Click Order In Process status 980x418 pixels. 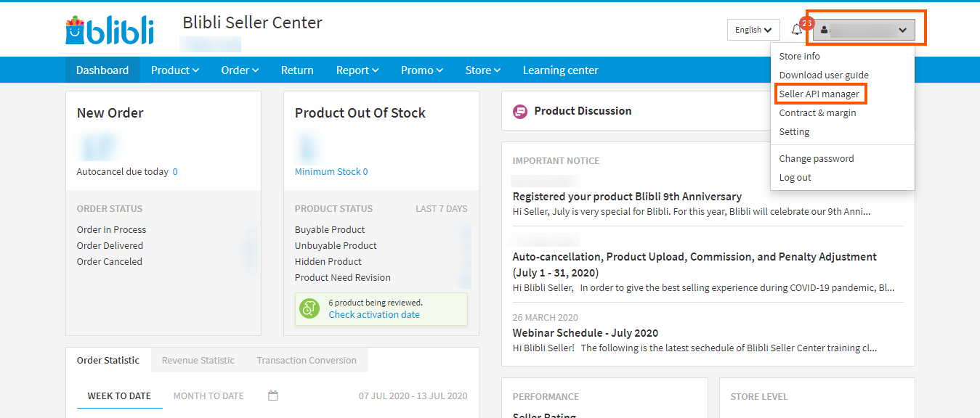pos(111,229)
